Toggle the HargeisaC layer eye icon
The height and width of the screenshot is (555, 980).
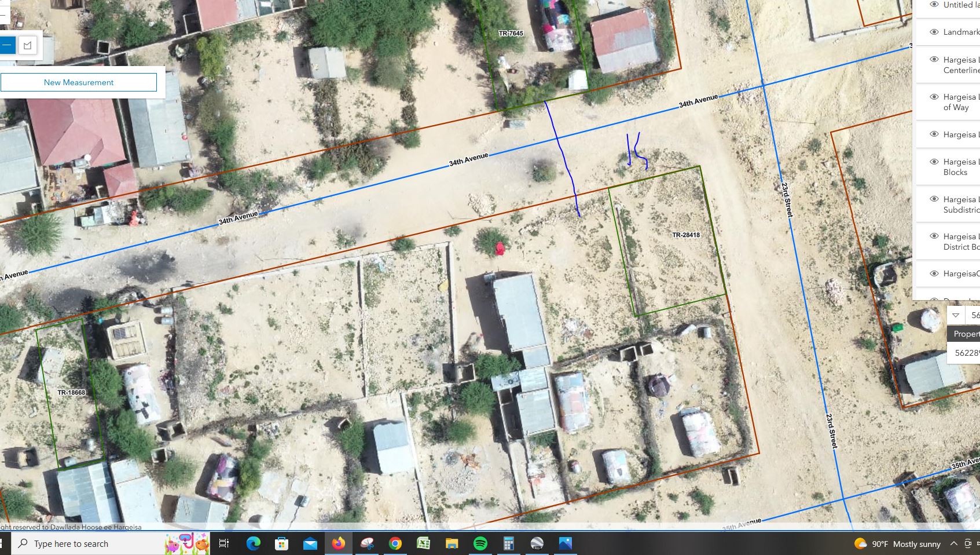point(934,273)
